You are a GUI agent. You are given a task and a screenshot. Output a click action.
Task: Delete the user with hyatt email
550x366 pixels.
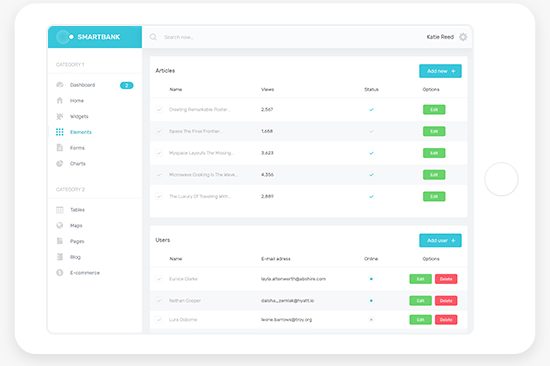tap(446, 301)
